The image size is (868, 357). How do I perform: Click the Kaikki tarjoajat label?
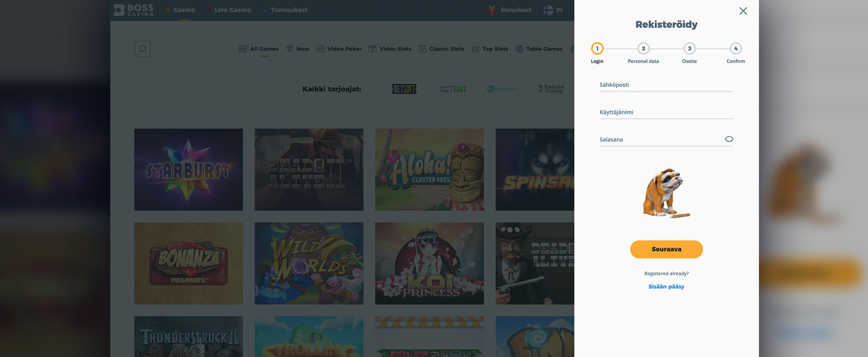332,89
